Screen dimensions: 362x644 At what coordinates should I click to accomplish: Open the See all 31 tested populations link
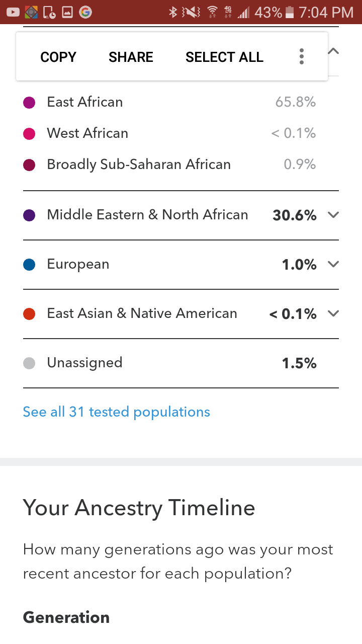[117, 412]
